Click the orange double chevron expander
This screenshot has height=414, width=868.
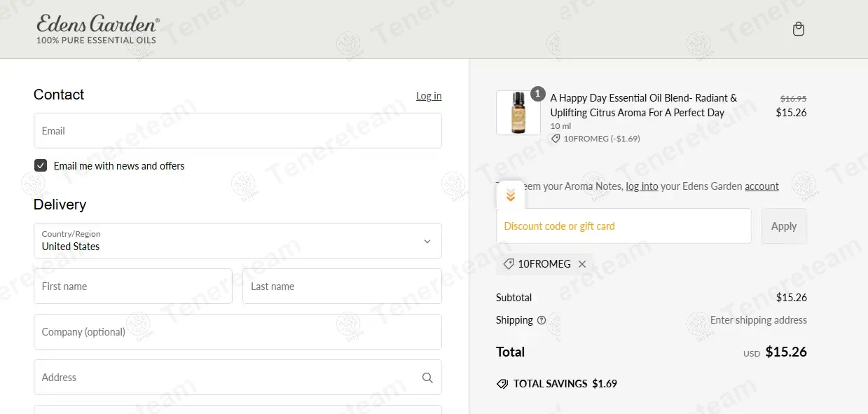click(511, 195)
